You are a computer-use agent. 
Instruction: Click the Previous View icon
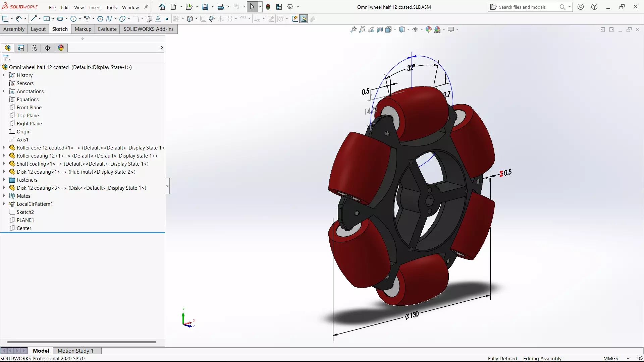[x=371, y=29]
